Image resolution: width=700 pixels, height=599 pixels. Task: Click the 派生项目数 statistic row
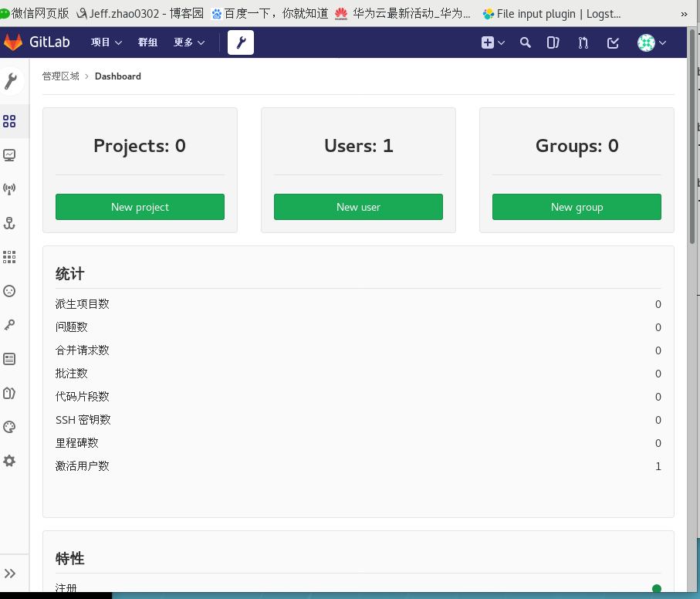click(358, 304)
